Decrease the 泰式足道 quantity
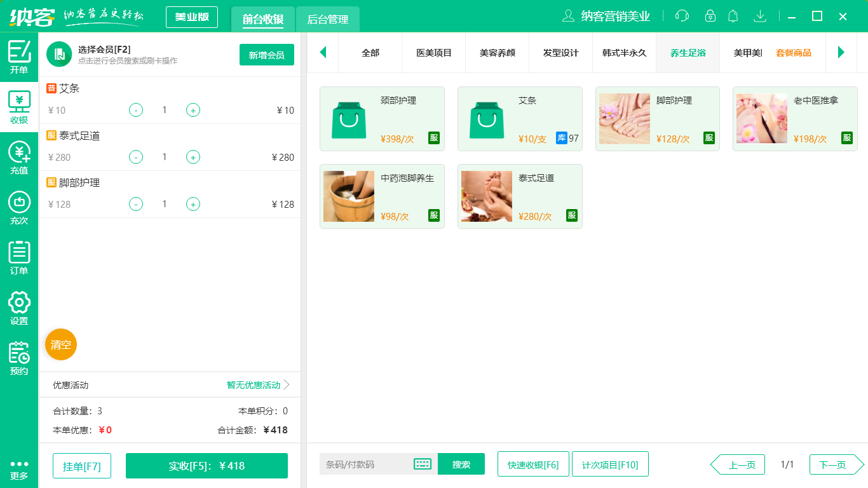Viewport: 868px width, 488px height. 136,157
